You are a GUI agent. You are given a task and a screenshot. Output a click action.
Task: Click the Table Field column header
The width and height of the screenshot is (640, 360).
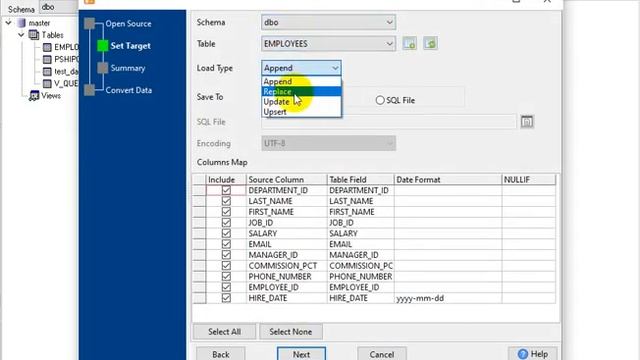pos(360,180)
